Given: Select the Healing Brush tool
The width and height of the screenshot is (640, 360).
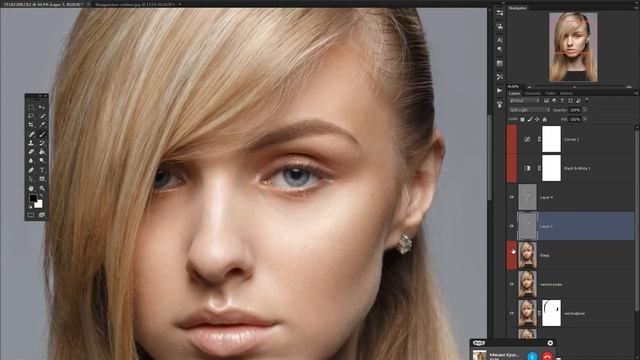Looking at the screenshot, I should click(x=31, y=134).
